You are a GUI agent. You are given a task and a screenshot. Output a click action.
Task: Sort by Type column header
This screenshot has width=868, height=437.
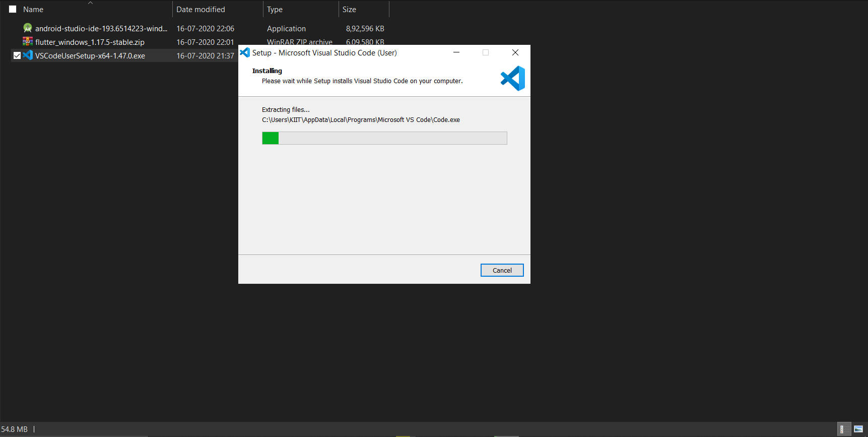click(275, 10)
